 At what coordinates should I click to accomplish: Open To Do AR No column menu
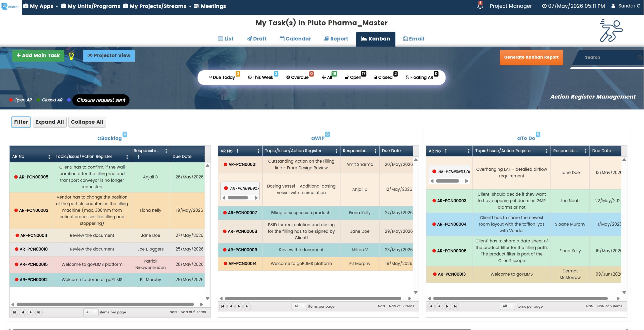pos(469,151)
